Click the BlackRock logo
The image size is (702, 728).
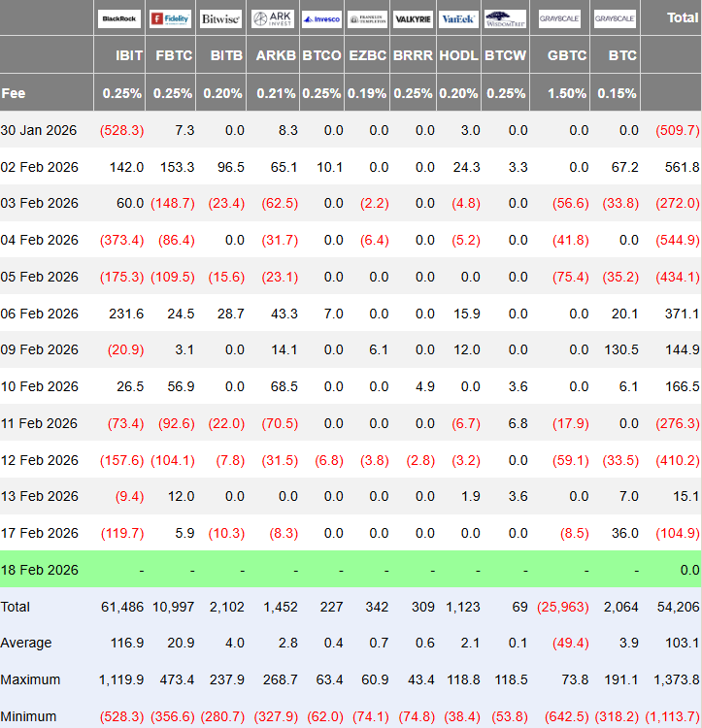tap(119, 19)
